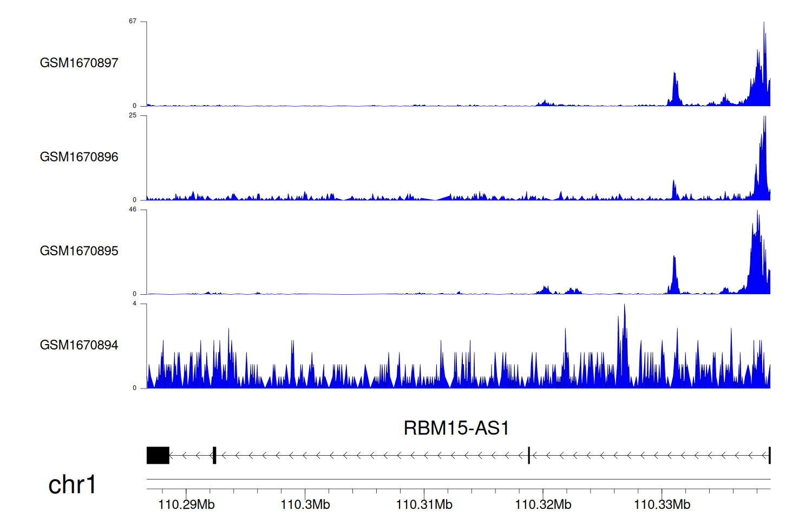Click the exon bar at the gene's right end

[769, 456]
